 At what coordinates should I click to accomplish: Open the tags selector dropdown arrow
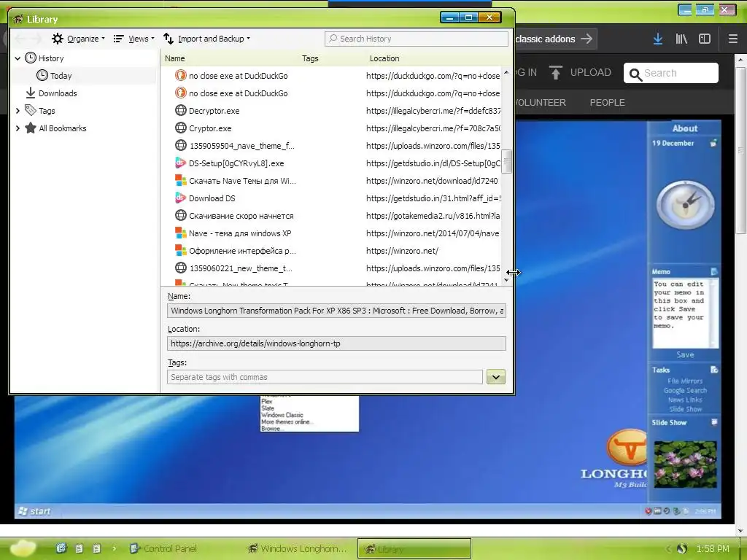496,377
